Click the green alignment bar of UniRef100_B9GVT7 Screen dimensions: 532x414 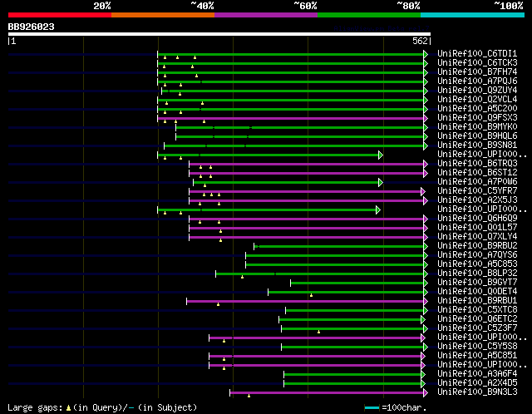click(x=357, y=283)
